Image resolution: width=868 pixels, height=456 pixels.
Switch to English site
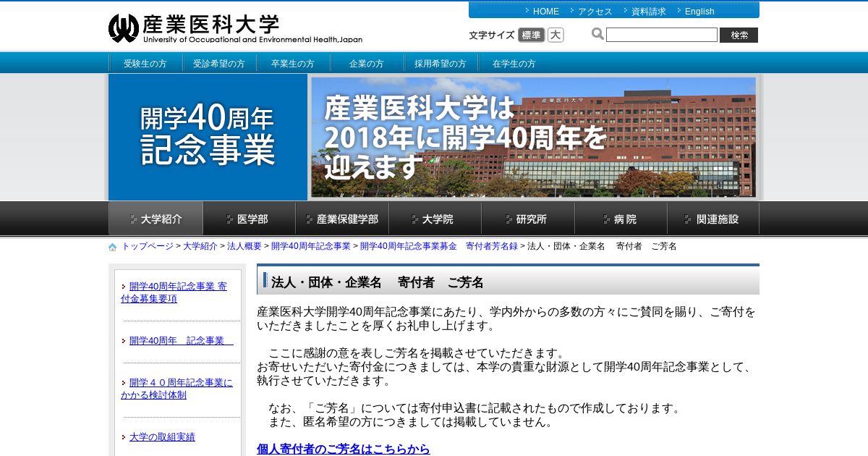pos(699,12)
